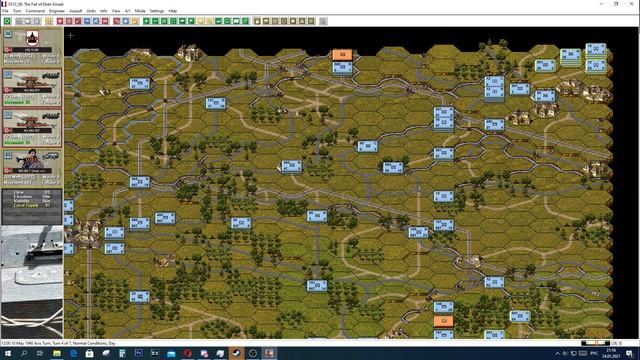The image size is (640, 360).
Task: Open Photoshop from the taskbar
Action: click(x=138, y=353)
